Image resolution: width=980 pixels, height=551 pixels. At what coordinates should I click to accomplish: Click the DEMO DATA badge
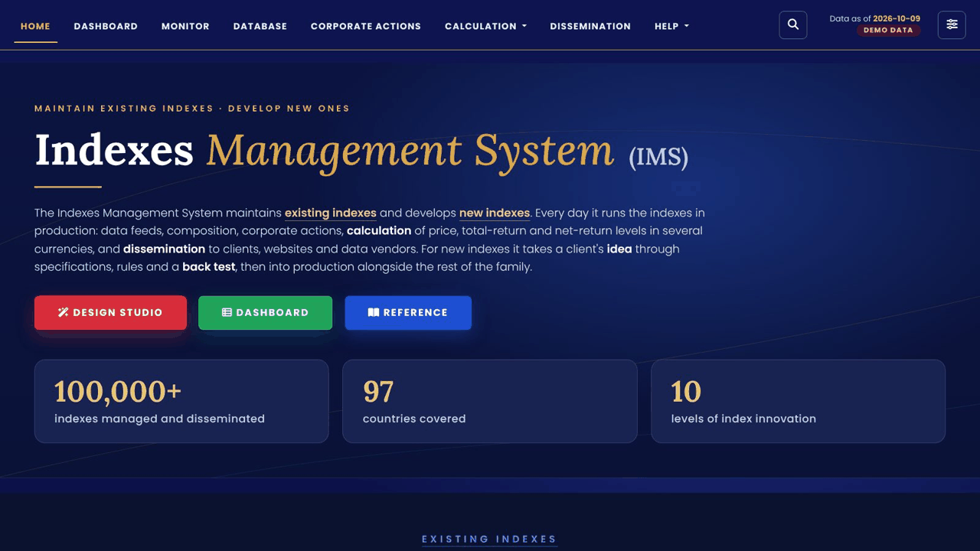coord(888,30)
